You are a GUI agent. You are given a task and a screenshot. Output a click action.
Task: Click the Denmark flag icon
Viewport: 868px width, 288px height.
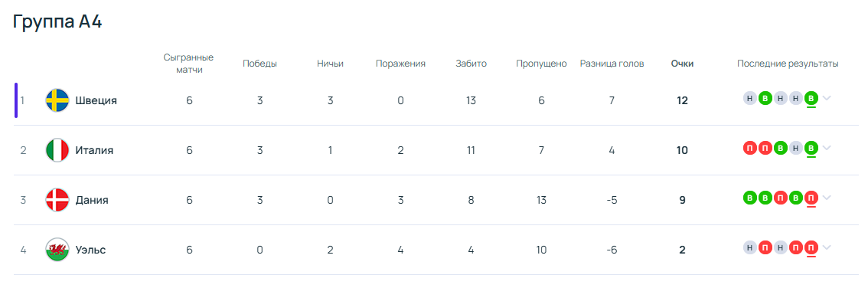(57, 200)
